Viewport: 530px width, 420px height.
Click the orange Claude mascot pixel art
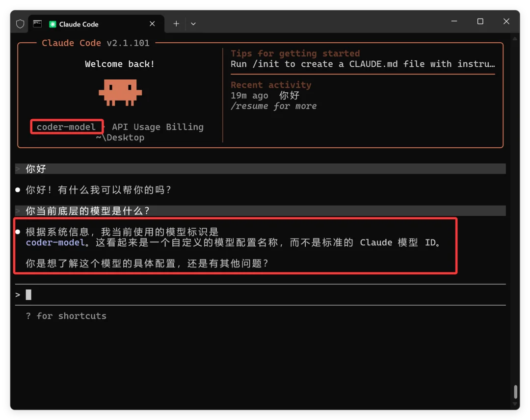coord(120,92)
